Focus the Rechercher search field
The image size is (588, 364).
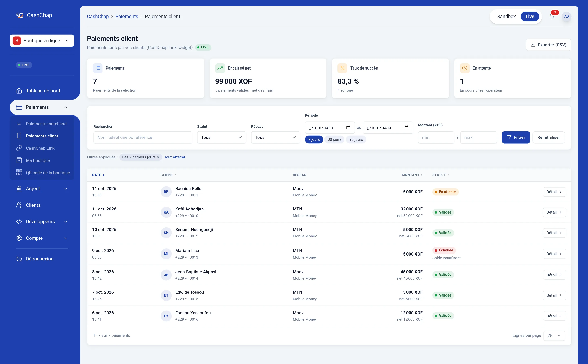coord(143,137)
